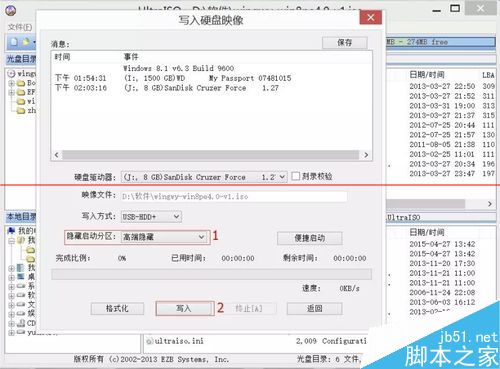Click the 日期/时间 header in local file list
Screen dimensions: 500x369
tap(427, 232)
